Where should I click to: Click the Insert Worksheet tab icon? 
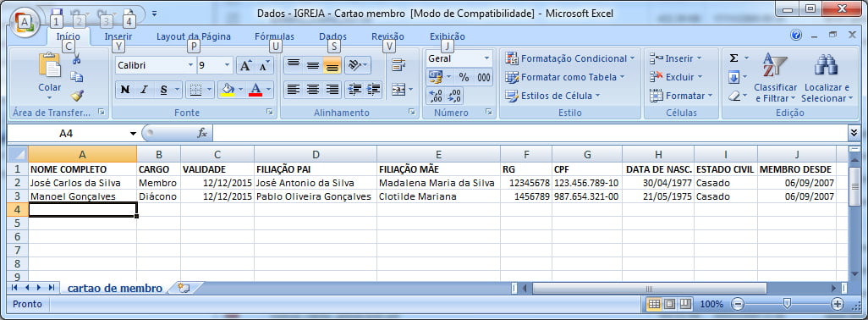[184, 288]
